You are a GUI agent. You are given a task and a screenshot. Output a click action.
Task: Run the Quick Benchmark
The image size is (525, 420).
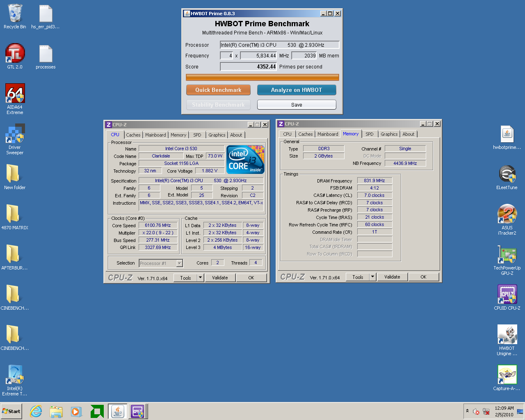coord(218,90)
